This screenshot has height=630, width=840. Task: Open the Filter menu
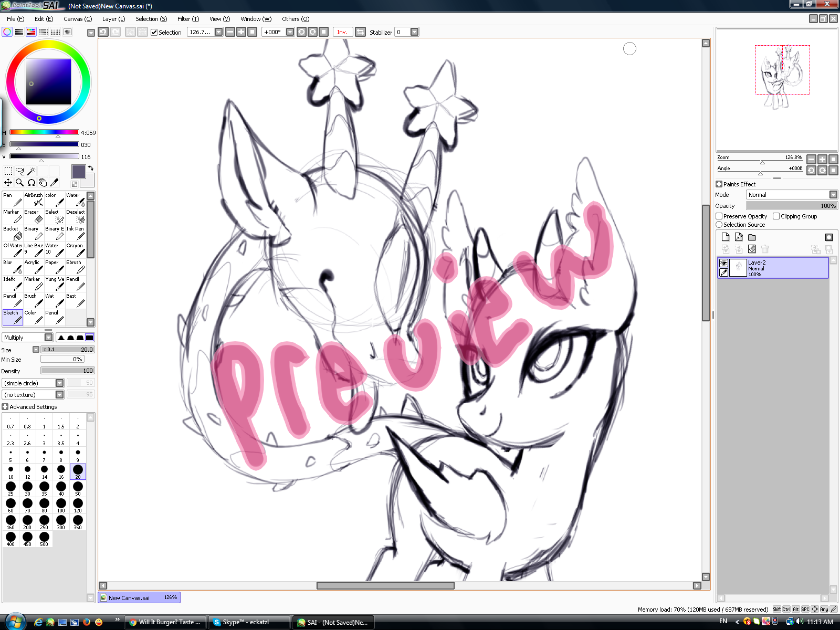coord(188,19)
